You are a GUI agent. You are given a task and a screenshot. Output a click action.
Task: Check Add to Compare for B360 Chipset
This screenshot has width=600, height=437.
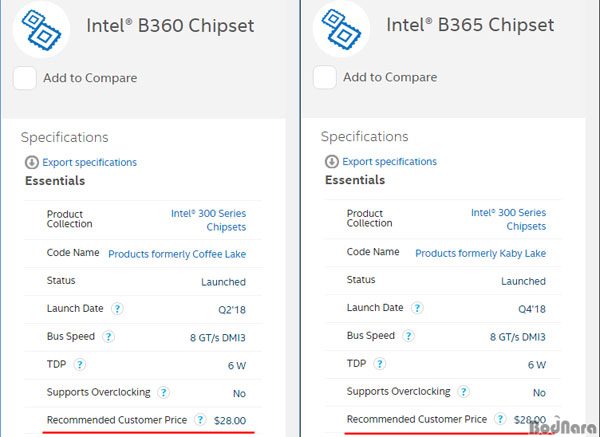[x=25, y=78]
